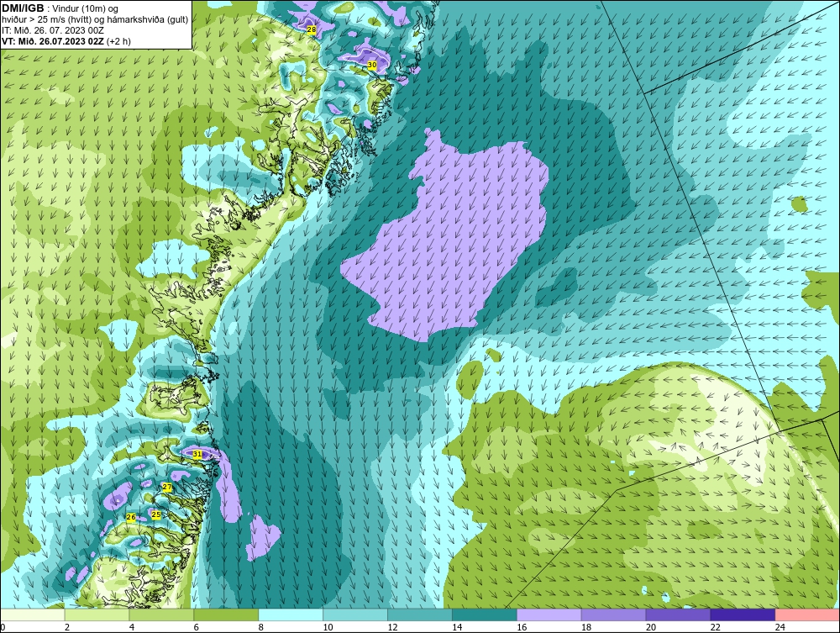
Task: Click the valid time line VT: Mið. 26.07.2023 02Z
Action: (53, 41)
